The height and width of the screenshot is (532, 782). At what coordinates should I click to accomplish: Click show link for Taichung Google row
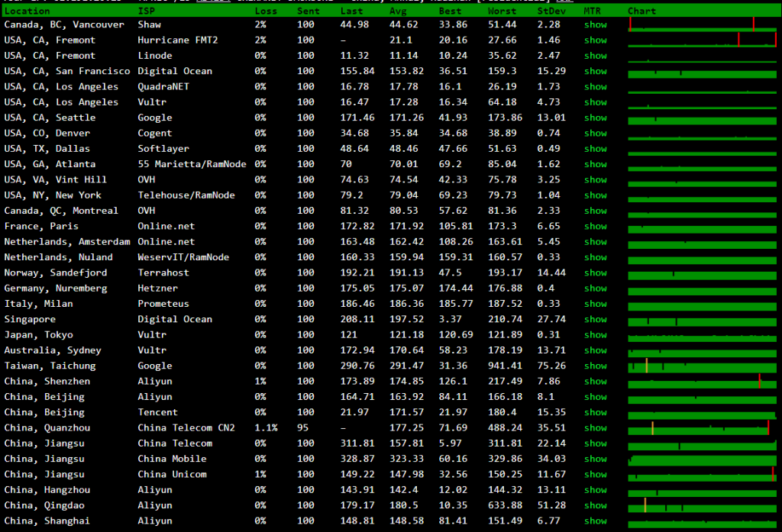coord(596,366)
